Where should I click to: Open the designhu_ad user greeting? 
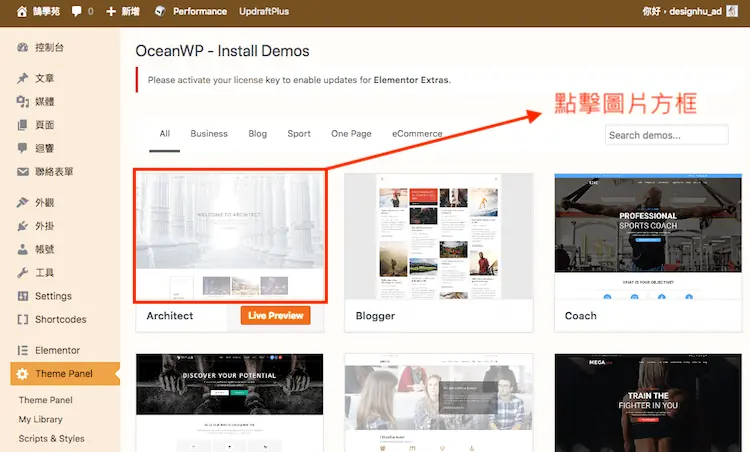click(682, 11)
